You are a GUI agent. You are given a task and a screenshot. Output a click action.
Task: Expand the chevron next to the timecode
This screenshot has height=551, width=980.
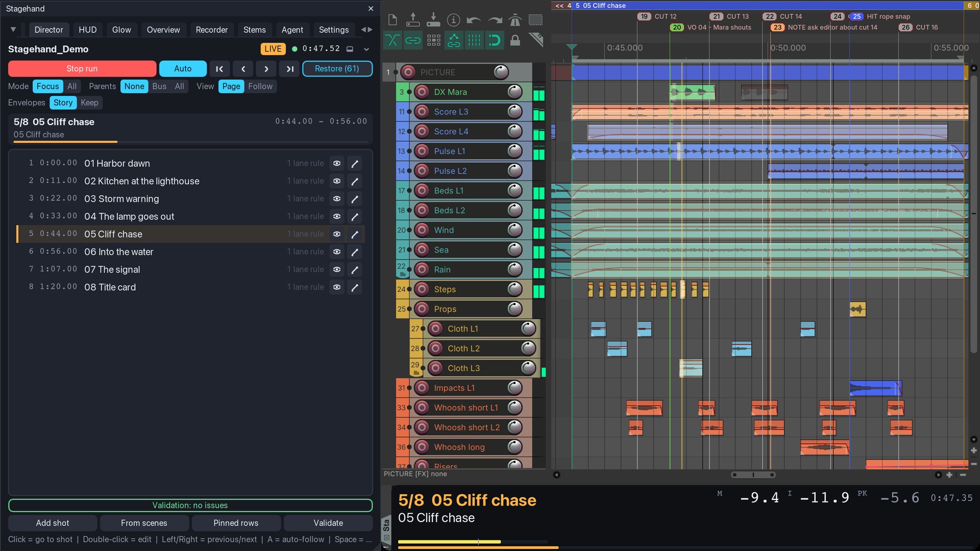tap(366, 49)
